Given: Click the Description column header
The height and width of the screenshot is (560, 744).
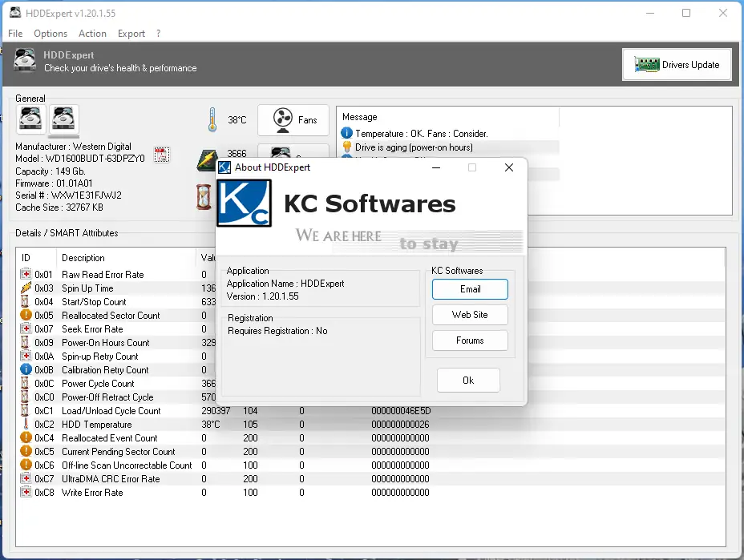Looking at the screenshot, I should pyautogui.click(x=83, y=258).
